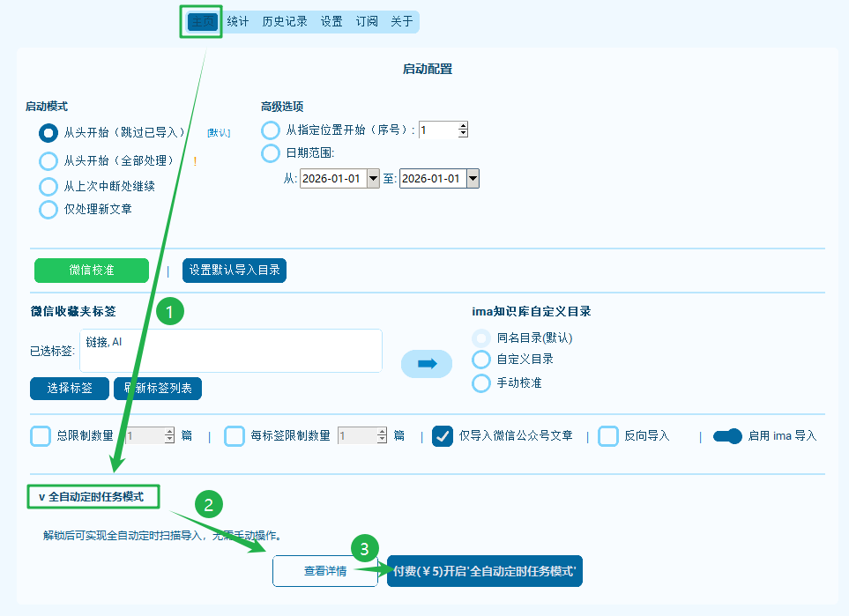
Task: Click the orange warning exclamation mark icon
Action: pyautogui.click(x=195, y=161)
